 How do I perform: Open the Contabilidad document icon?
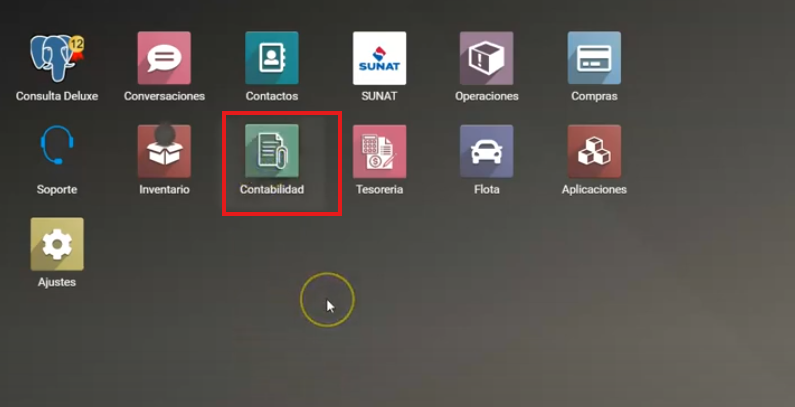coord(272,151)
